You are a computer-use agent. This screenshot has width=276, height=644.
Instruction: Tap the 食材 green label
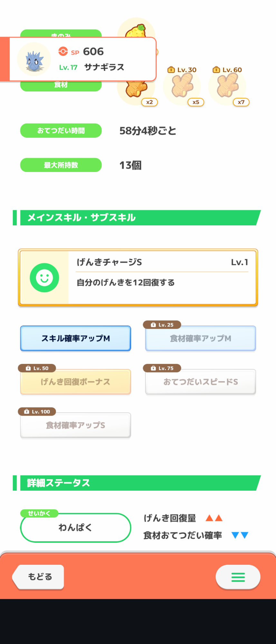[61, 86]
